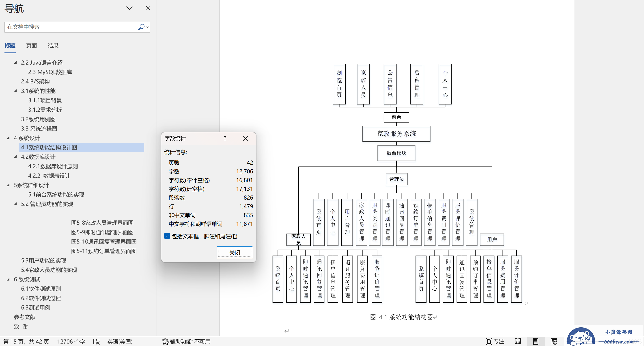644x346 pixels.
Task: Select the Print Layout view icon
Action: [536, 341]
